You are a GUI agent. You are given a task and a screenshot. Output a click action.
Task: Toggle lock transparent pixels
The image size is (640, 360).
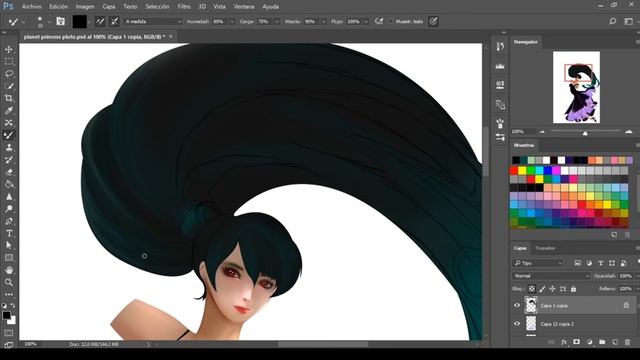point(531,289)
